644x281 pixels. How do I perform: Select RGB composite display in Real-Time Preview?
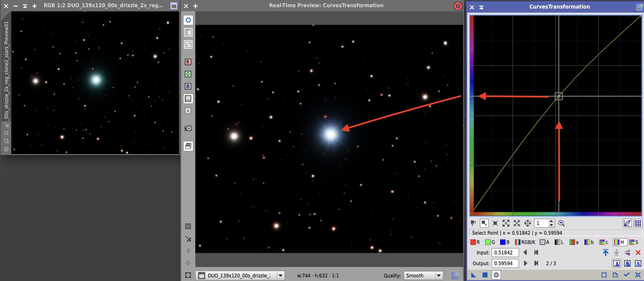[x=188, y=98]
